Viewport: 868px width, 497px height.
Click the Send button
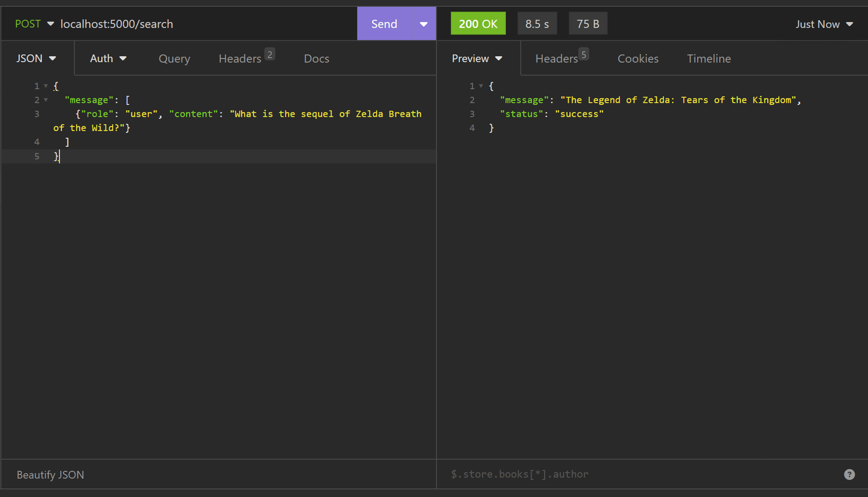[384, 24]
